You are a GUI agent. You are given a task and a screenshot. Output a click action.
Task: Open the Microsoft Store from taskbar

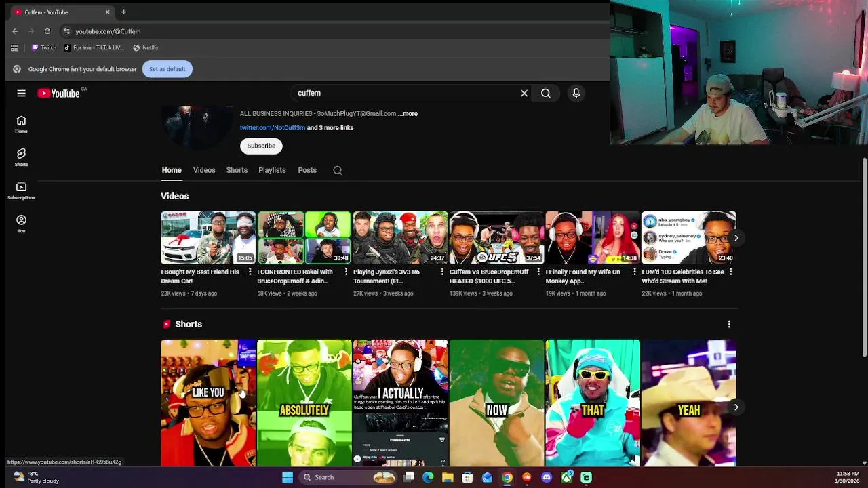tap(467, 478)
